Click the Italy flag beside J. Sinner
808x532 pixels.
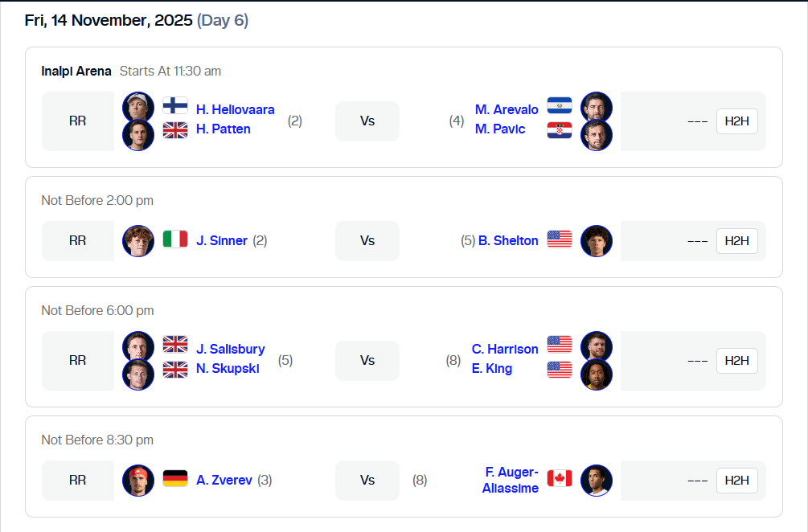pos(174,240)
